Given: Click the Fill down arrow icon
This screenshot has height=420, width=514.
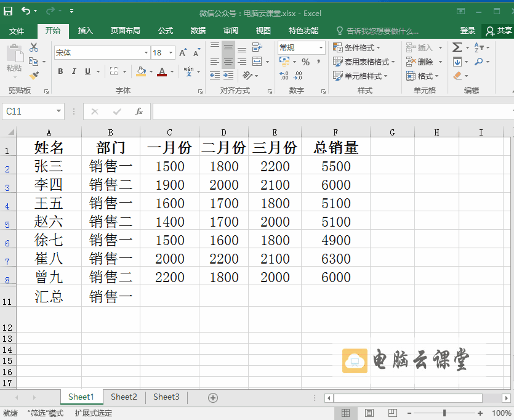Looking at the screenshot, I should click(x=457, y=62).
